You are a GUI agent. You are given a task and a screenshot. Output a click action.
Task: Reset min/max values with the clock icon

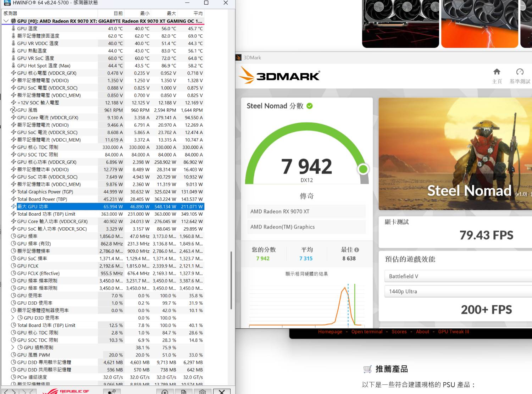(165, 392)
